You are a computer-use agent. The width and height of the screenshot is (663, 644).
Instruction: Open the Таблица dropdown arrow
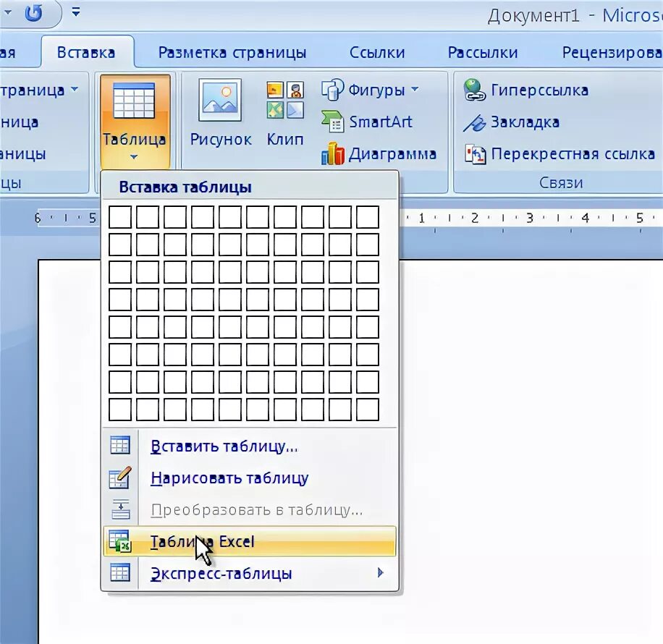(x=134, y=157)
